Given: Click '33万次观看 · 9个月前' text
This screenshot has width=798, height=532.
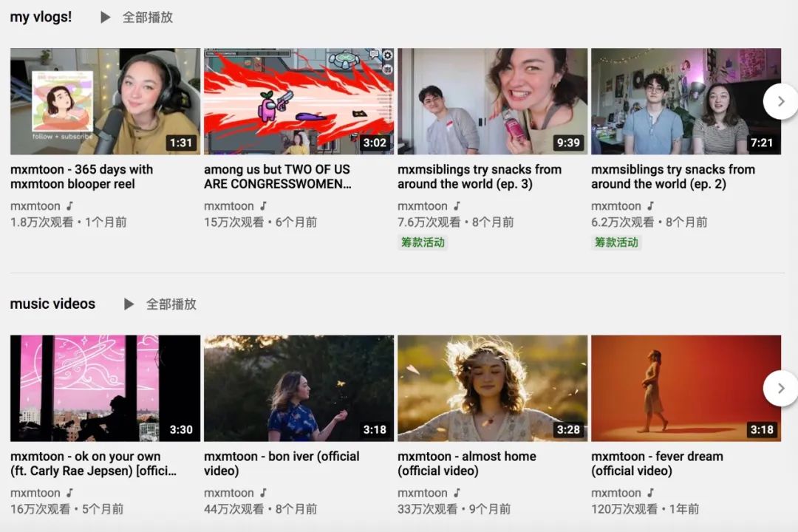Looking at the screenshot, I should point(454,508).
